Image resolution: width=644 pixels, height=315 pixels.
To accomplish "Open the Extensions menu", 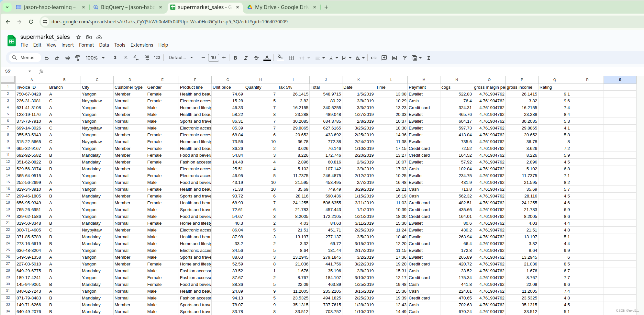I will tap(142, 45).
